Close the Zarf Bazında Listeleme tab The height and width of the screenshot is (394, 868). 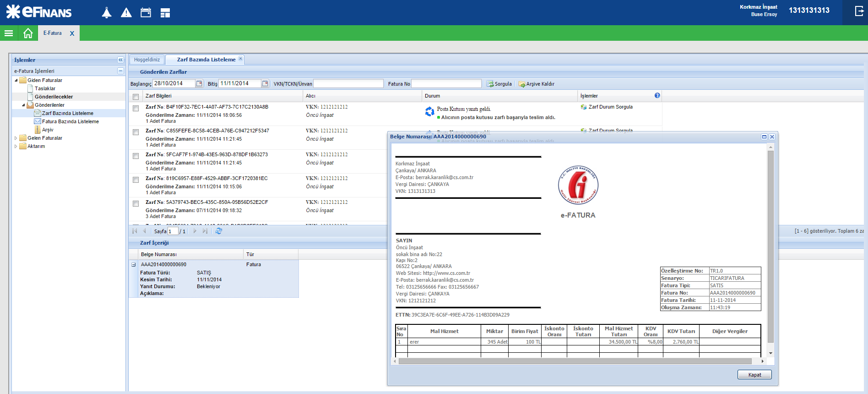click(240, 59)
